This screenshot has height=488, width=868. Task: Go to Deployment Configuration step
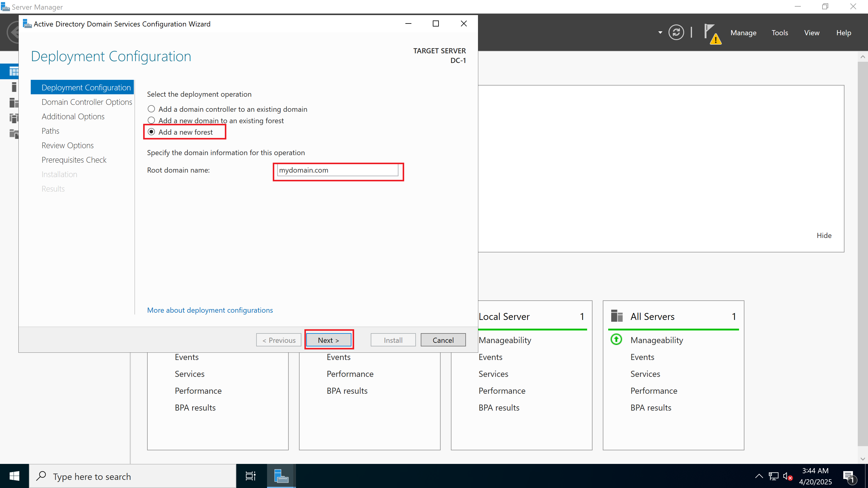coord(82,87)
